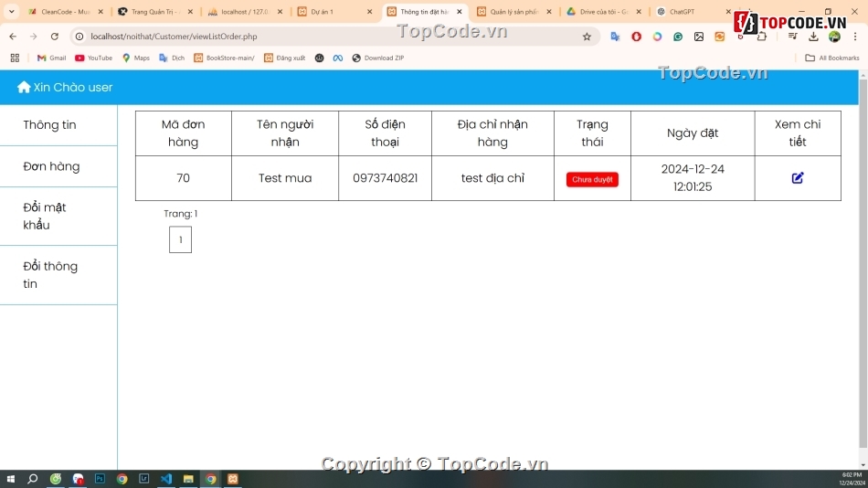The width and height of the screenshot is (868, 488).
Task: Close the Dự án 1 tab
Action: pyautogui.click(x=370, y=12)
